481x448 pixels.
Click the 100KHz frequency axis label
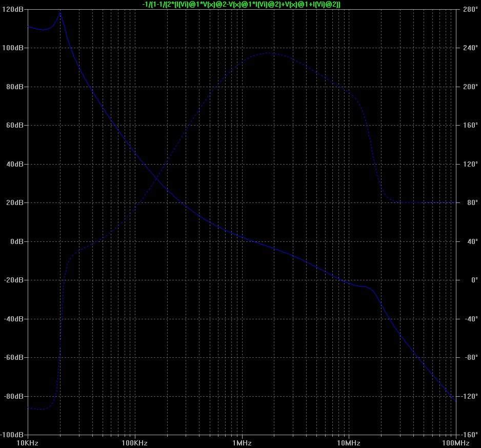coord(134,443)
